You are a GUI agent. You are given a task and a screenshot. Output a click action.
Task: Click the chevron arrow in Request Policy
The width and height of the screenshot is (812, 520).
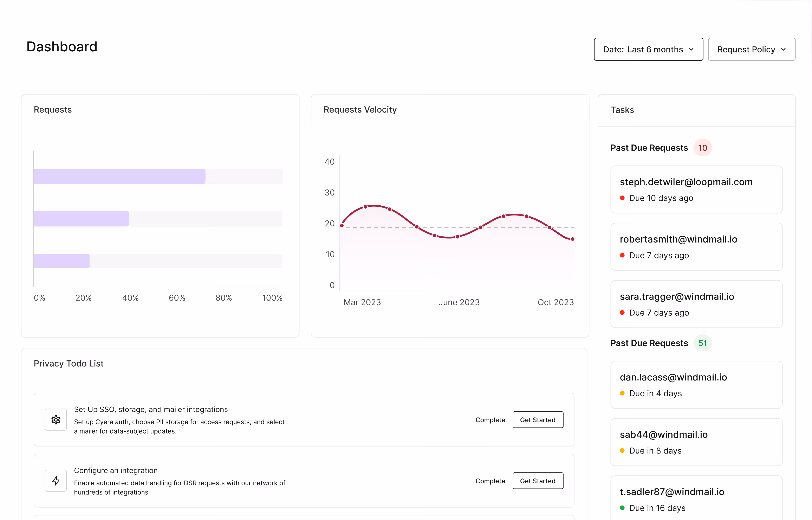pyautogui.click(x=783, y=50)
